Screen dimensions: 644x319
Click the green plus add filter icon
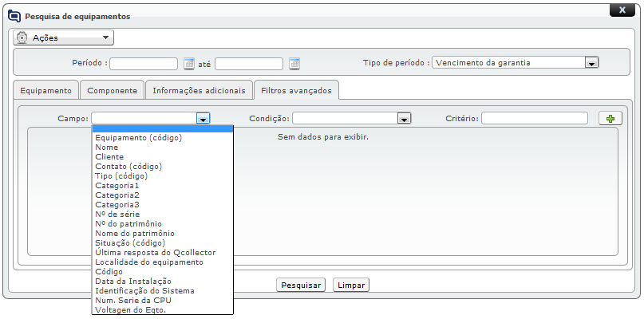(610, 118)
